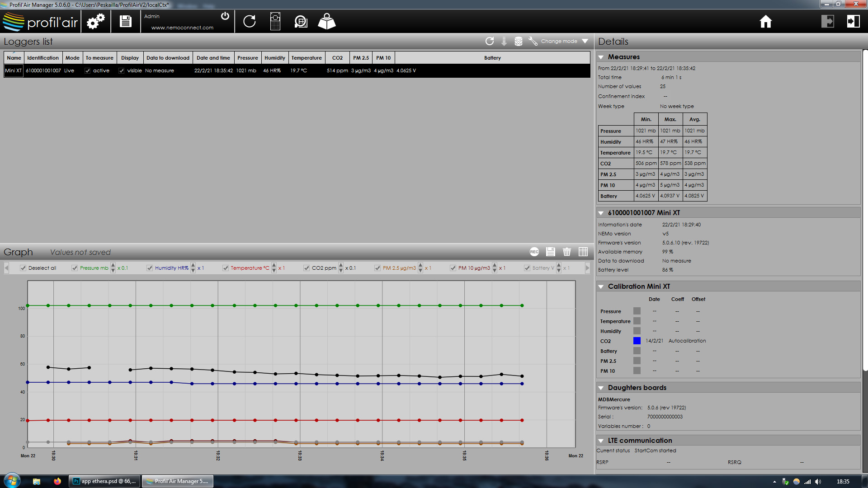Collapse the Calibration Mini XT section
This screenshot has width=868, height=488.
[601, 286]
